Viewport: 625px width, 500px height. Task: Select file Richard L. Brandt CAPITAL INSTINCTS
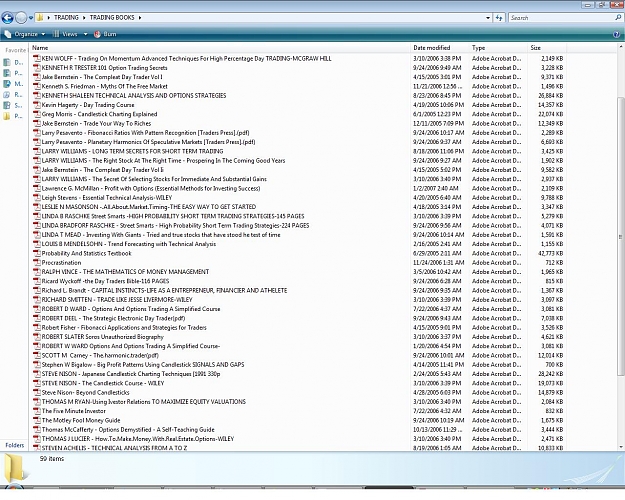pyautogui.click(x=164, y=291)
